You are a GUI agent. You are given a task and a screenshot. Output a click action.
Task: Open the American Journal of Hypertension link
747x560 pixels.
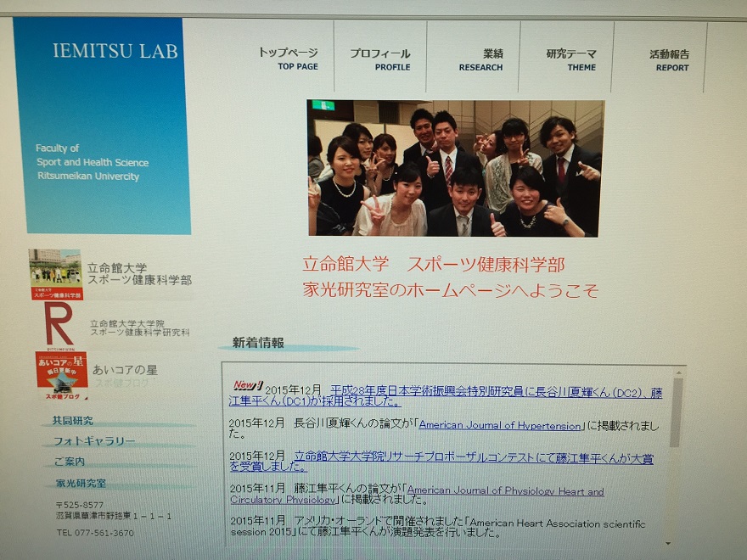coord(500,425)
